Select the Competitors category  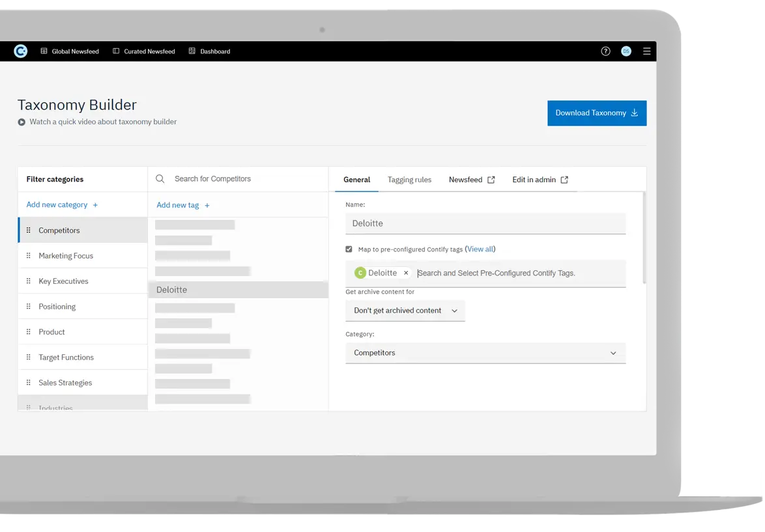83,230
